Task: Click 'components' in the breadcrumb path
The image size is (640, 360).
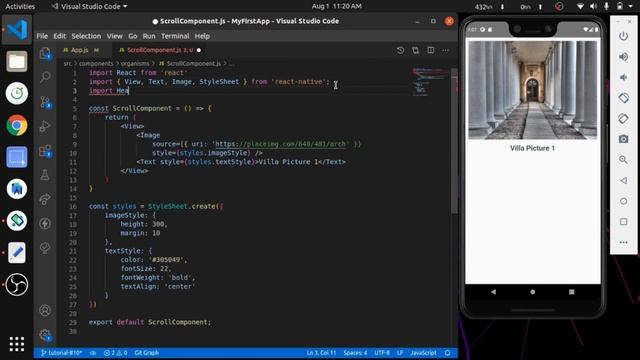Action: coord(96,64)
